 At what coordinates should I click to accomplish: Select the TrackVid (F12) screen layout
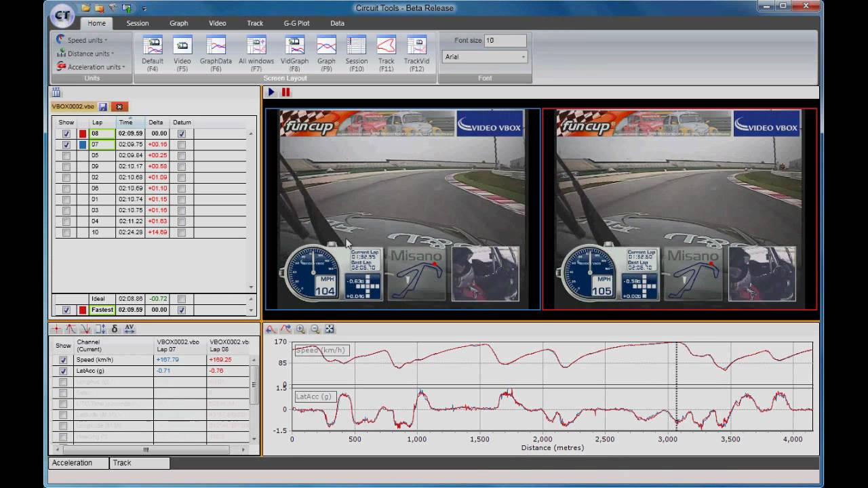pyautogui.click(x=417, y=54)
